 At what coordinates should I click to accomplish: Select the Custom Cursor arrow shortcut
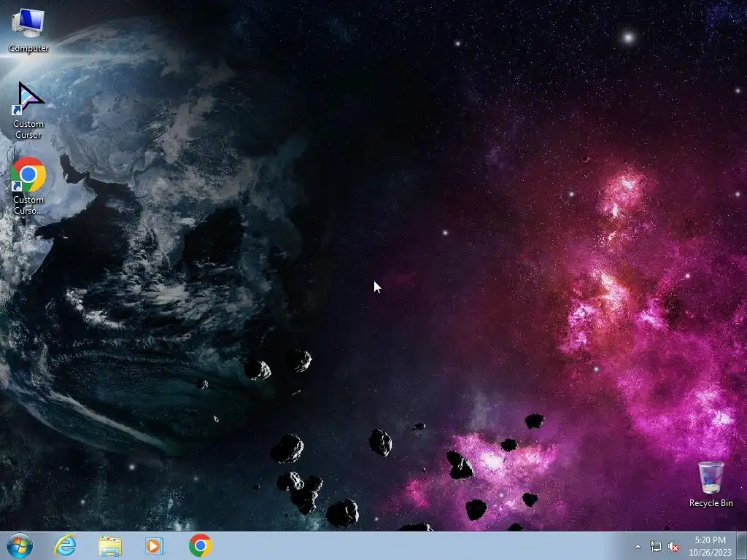28,111
